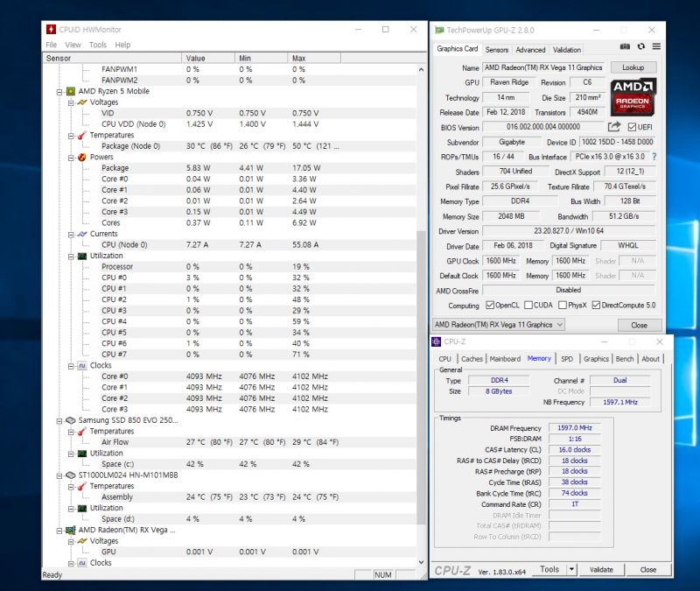700x591 pixels.
Task: Click the AMD Radeon RX Vega card icon in HWMonitor
Action: tap(71, 531)
